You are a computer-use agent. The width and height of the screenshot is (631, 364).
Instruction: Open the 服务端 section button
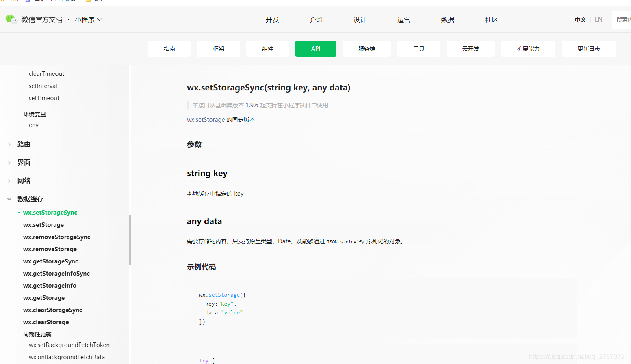[367, 49]
